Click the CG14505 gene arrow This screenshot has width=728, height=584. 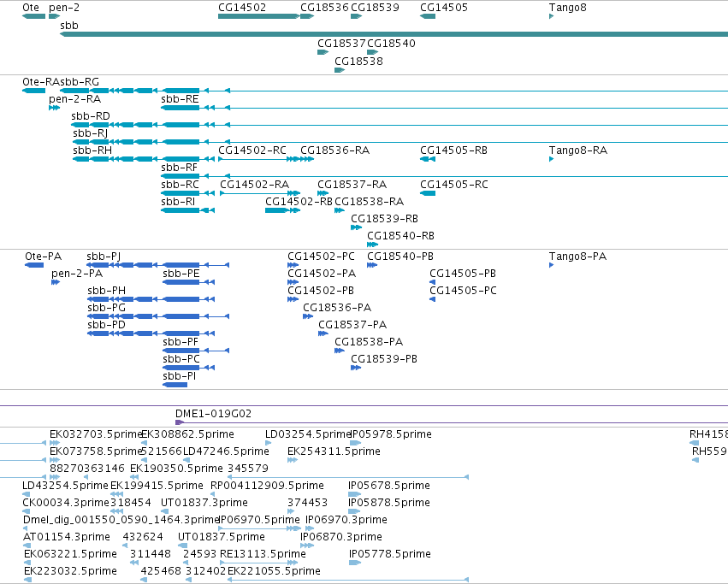[428, 16]
